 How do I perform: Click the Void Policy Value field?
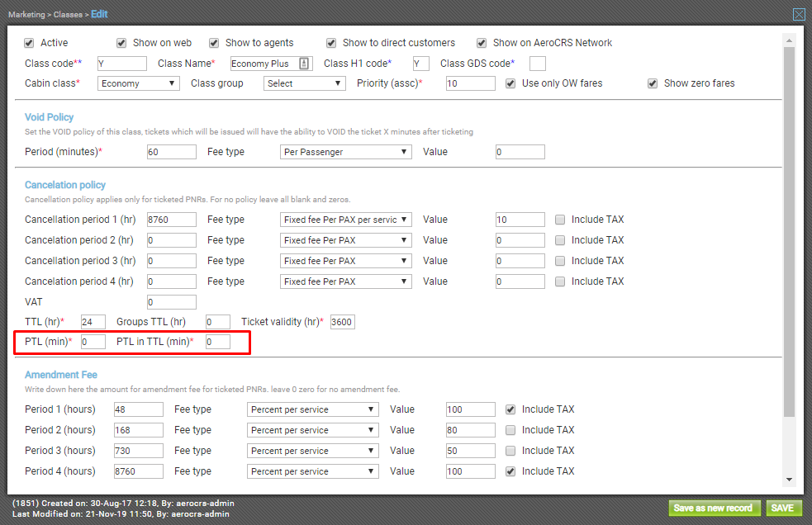520,152
